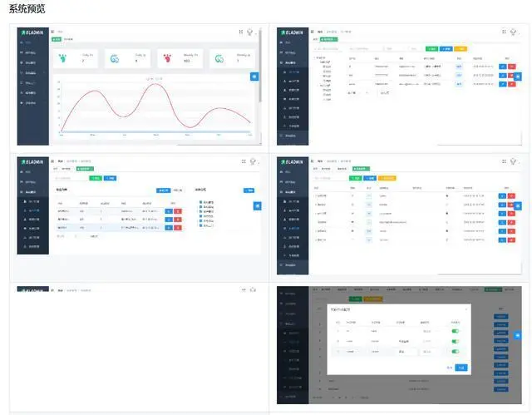This screenshot has height=415, width=532.
Task: Click blue edit icon in first row, six-row menu table
Action: pyautogui.click(x=502, y=195)
